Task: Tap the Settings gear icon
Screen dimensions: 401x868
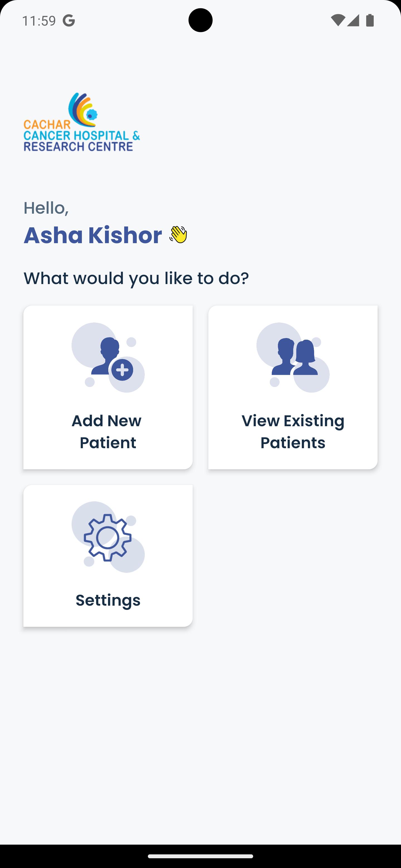Action: [x=108, y=537]
